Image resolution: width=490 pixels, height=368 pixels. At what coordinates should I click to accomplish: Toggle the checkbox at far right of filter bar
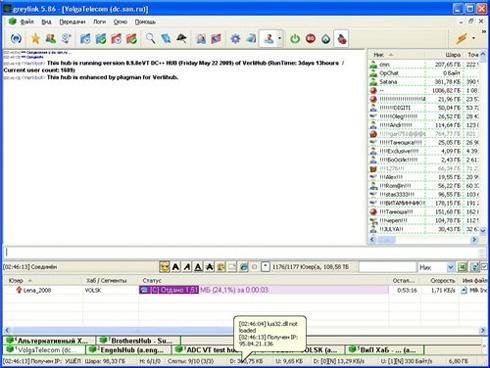click(484, 266)
